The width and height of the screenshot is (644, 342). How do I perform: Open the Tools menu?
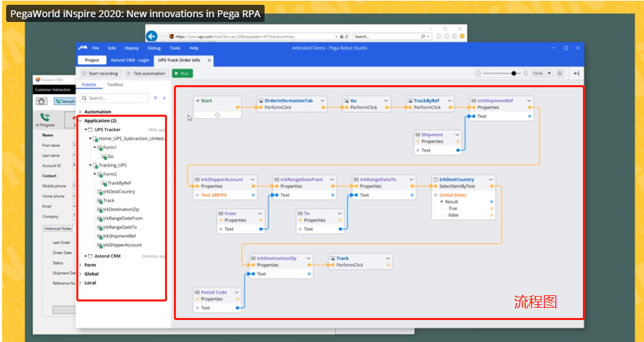pos(175,48)
